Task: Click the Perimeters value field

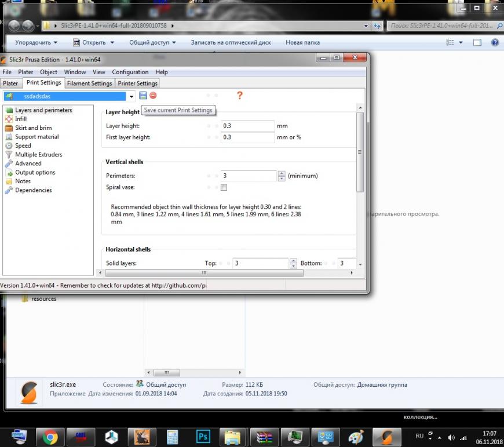Action: [x=249, y=176]
